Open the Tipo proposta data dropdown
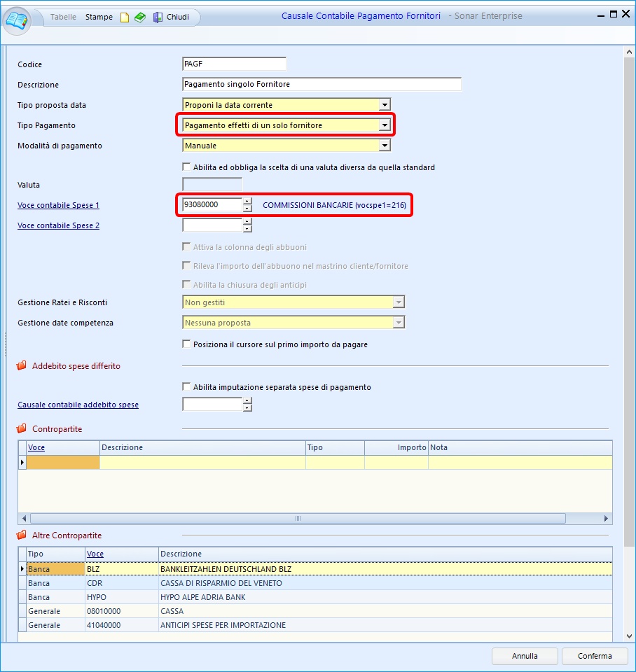 (384, 105)
